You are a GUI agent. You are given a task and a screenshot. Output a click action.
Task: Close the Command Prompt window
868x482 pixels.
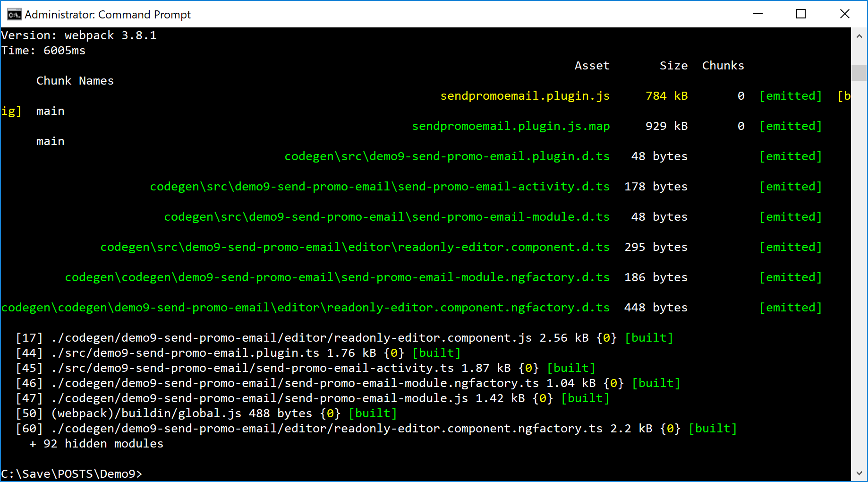845,14
